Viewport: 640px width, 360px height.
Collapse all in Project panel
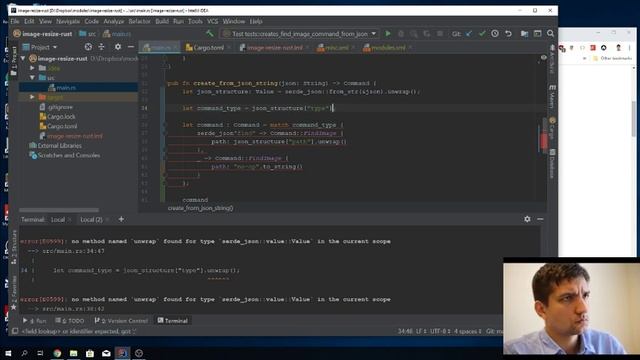click(101, 47)
